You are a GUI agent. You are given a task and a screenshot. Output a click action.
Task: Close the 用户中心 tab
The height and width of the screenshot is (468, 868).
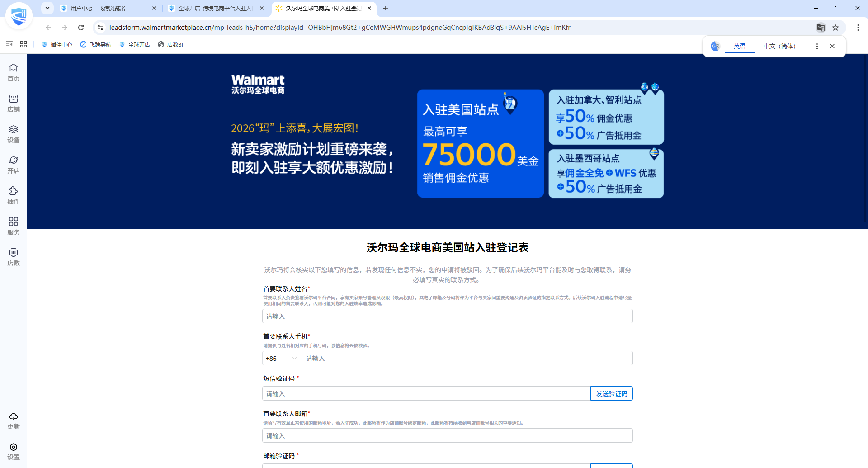(154, 8)
